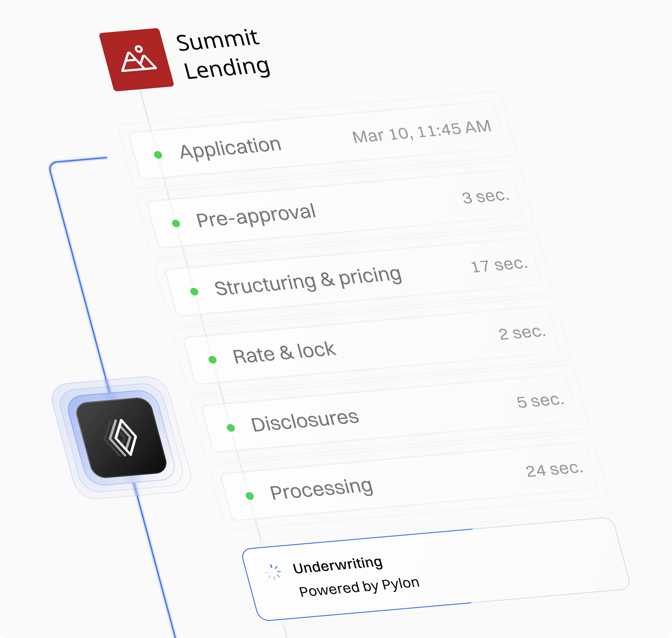Click the green dot beside Pre-approval
The image size is (672, 638).
176,223
